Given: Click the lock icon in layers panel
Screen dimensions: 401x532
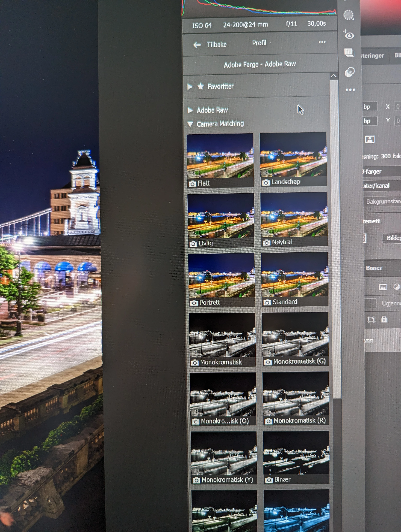Looking at the screenshot, I should 384,319.
